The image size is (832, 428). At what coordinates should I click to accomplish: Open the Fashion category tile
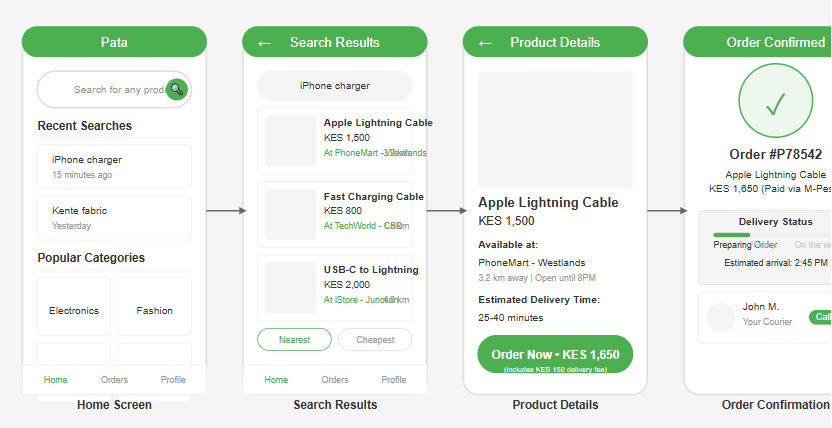click(x=154, y=310)
